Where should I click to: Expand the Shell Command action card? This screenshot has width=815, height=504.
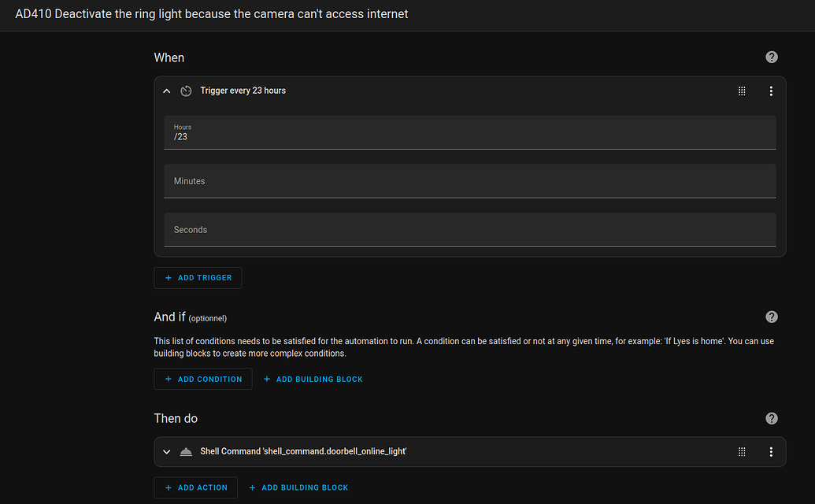(x=166, y=452)
